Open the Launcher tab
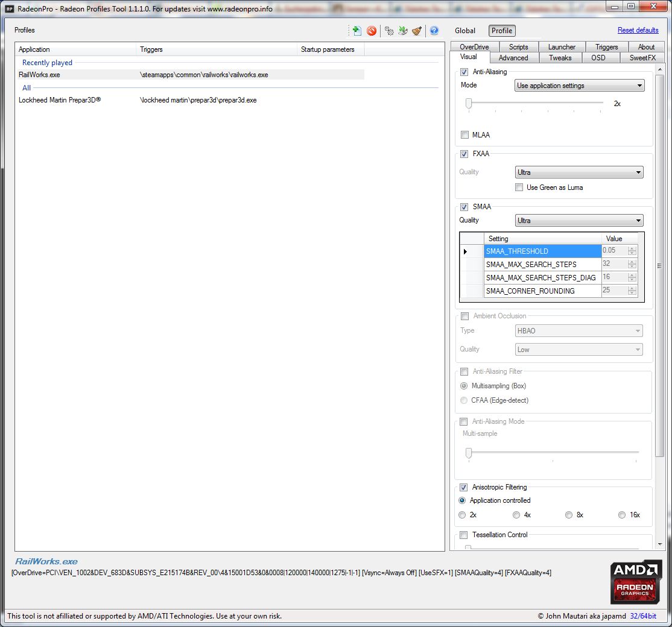 (562, 47)
